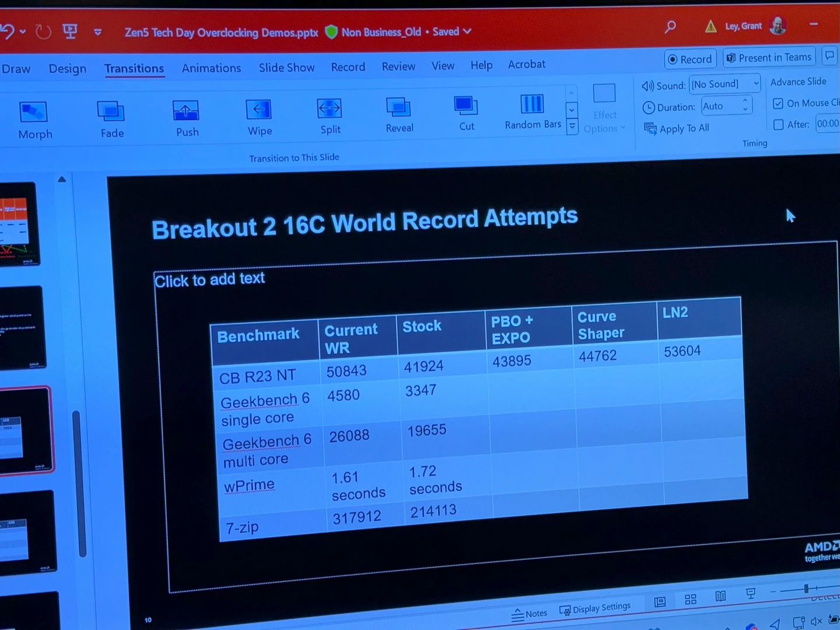Screen dimensions: 840x630
Task: Enable the After advance slide checkbox
Action: (778, 125)
